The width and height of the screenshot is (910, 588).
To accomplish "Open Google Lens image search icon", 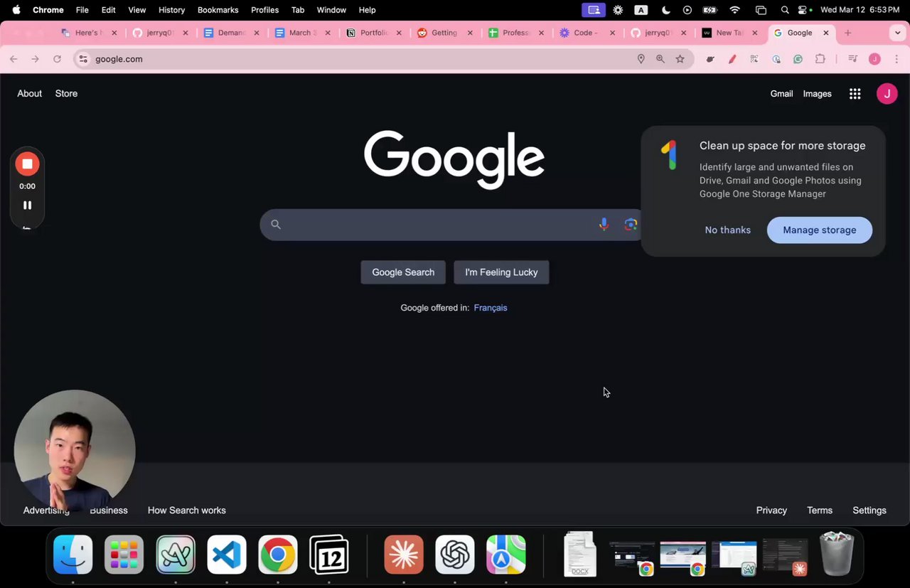I will click(630, 224).
